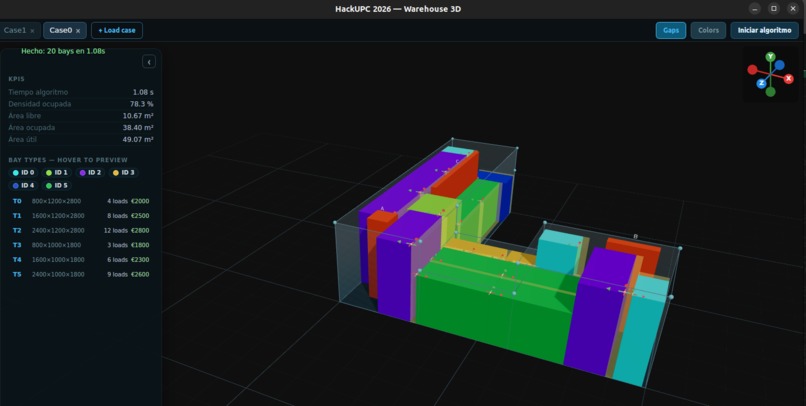Click the red bay labeled B
The width and height of the screenshot is (806, 406).
[x=635, y=254]
